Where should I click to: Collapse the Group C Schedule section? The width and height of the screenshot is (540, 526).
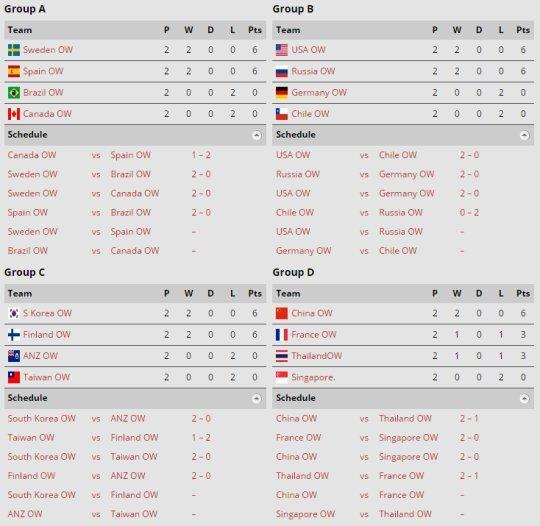256,399
